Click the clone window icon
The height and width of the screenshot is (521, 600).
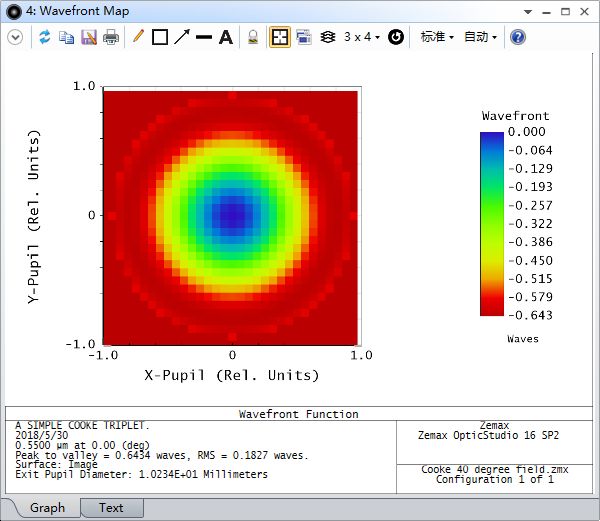click(304, 37)
